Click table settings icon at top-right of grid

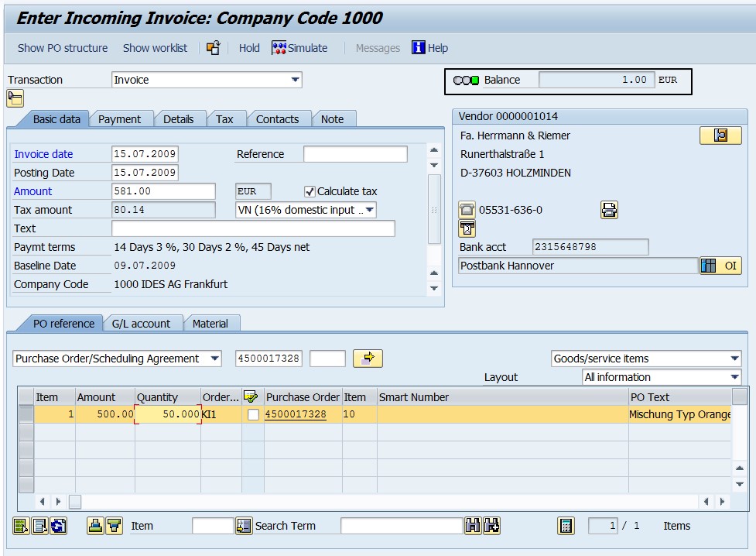tap(739, 396)
